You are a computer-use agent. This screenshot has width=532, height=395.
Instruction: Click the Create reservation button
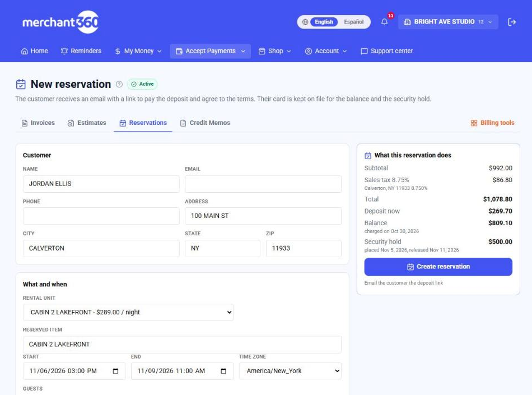coord(438,267)
